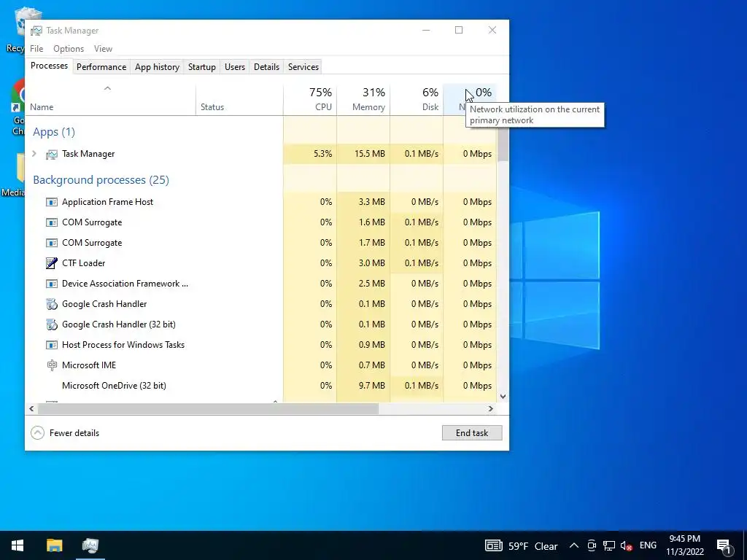Click the Google Chrome desktop shortcut
Image resolution: width=747 pixels, height=560 pixels.
(18, 107)
